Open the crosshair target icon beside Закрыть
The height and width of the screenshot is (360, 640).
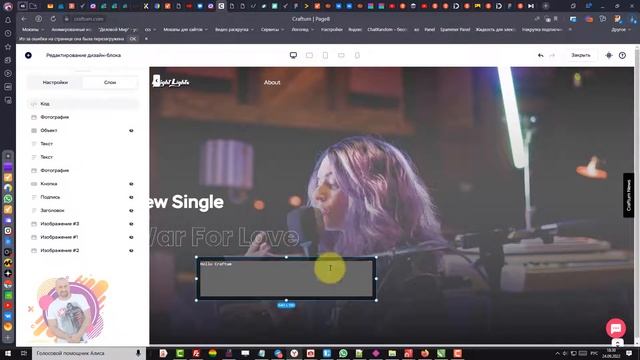[x=609, y=55]
